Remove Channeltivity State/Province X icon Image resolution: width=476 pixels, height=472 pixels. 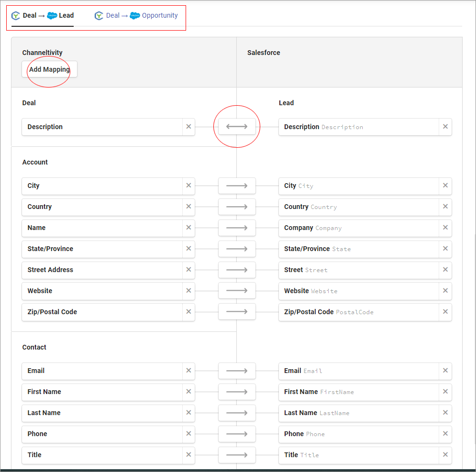click(x=188, y=249)
